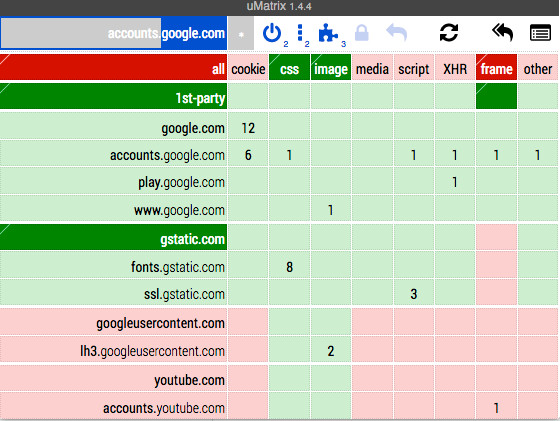
Task: Click the green 1st-party frame cell
Action: [x=496, y=96]
